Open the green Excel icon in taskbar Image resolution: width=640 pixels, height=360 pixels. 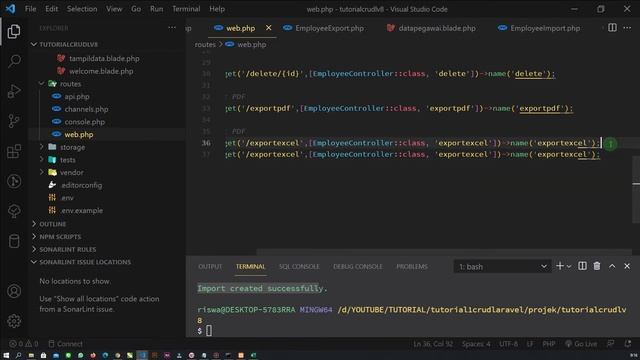point(253,356)
